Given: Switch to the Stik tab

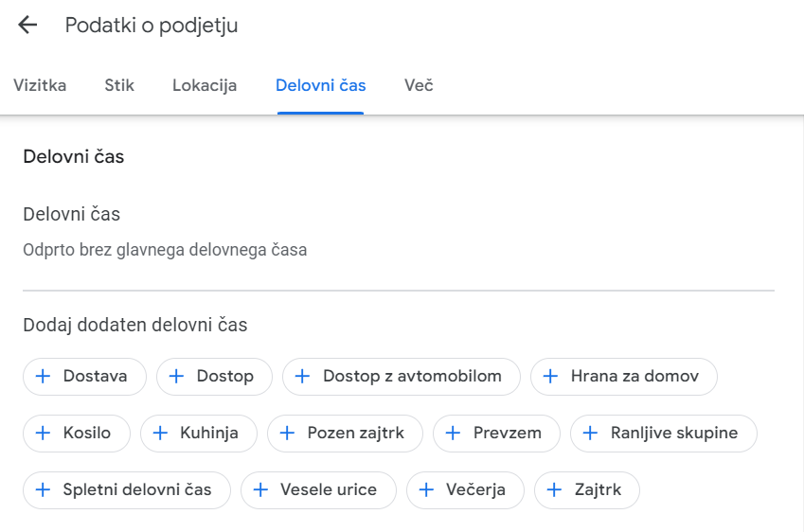Looking at the screenshot, I should tap(119, 85).
